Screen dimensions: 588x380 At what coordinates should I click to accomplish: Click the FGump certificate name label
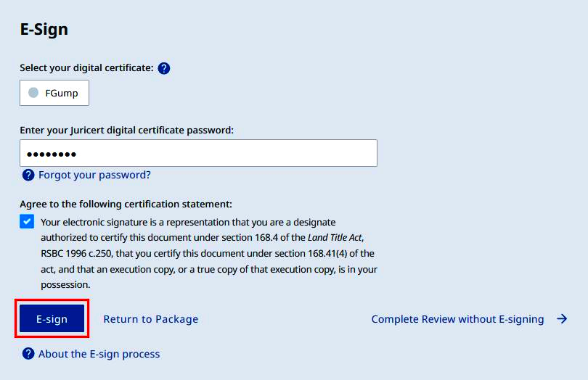coord(62,93)
